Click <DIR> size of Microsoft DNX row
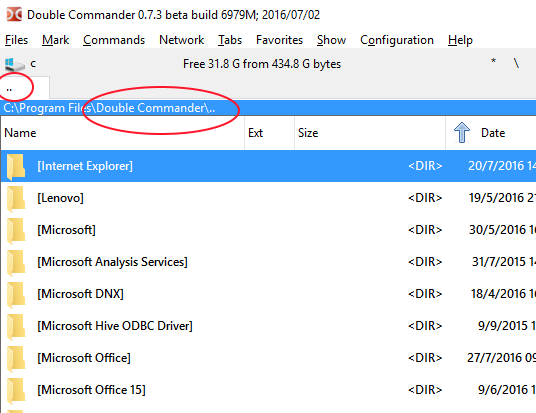The height and width of the screenshot is (413, 536). [x=425, y=294]
